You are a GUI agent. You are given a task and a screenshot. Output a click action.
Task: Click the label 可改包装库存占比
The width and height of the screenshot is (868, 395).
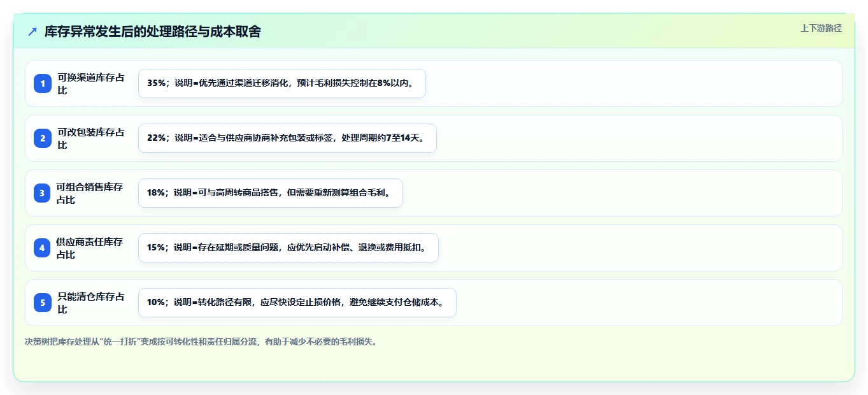[x=91, y=138]
